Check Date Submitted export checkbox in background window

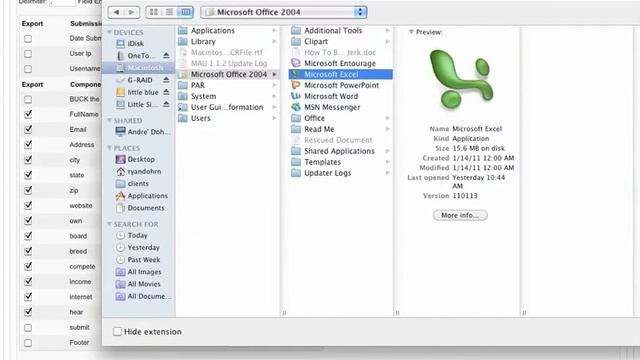click(28, 39)
